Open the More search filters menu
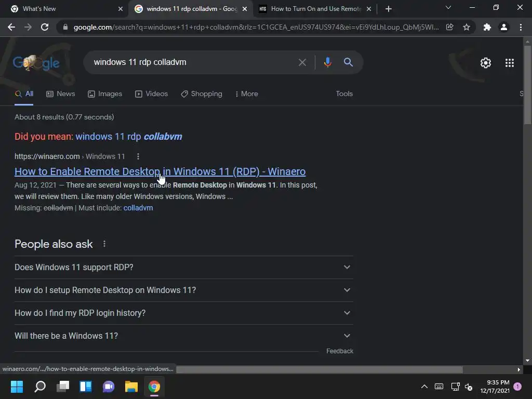Viewport: 532px width, 399px height. (x=246, y=94)
